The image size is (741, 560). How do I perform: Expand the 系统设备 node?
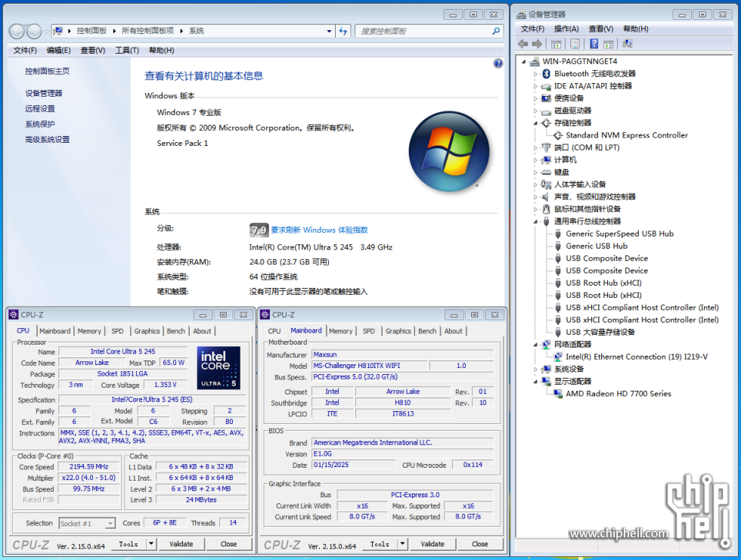point(535,370)
